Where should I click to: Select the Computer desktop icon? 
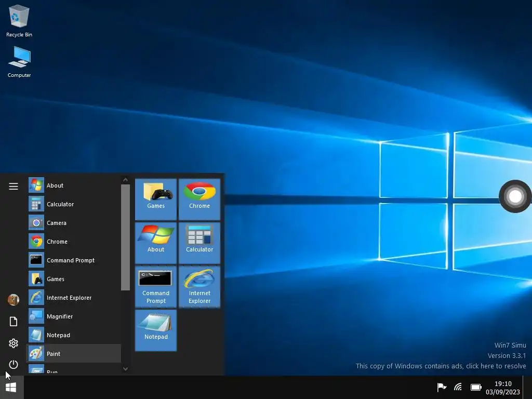pos(19,62)
